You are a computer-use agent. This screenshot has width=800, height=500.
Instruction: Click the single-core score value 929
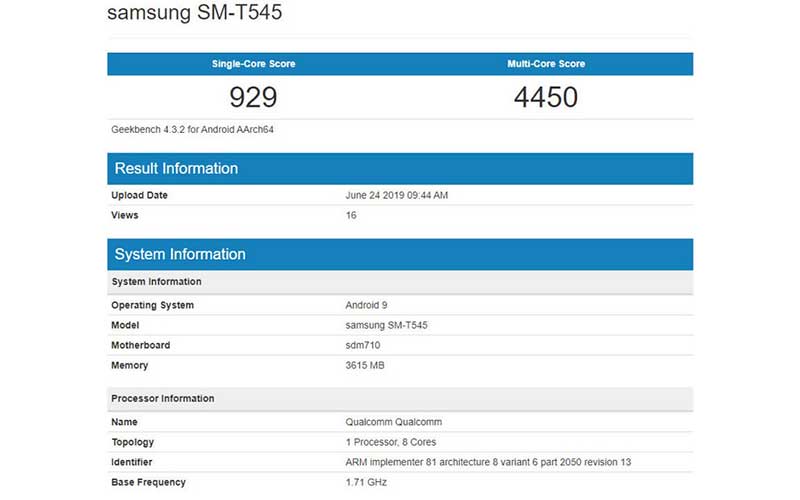253,97
